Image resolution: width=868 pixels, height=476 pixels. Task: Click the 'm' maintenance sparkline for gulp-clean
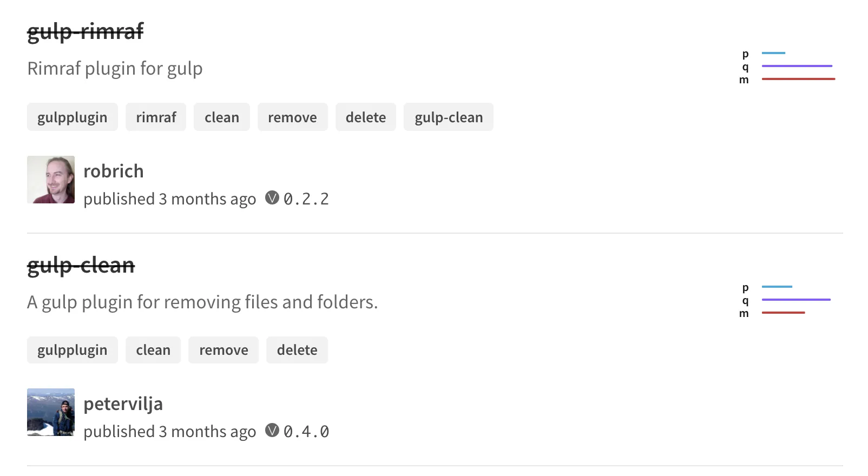coord(782,313)
